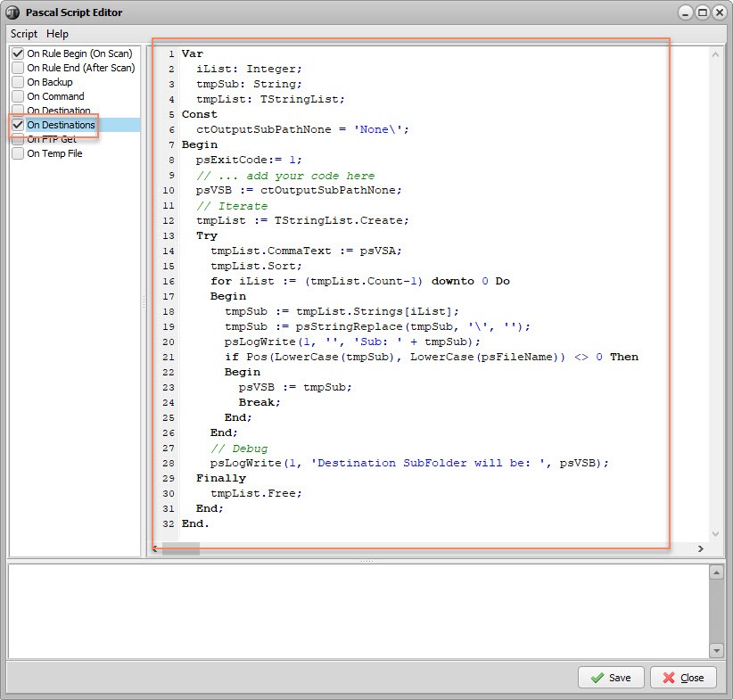This screenshot has width=733, height=700.
Task: Click the up arrow of the lower pane scrollbar
Action: tap(716, 573)
